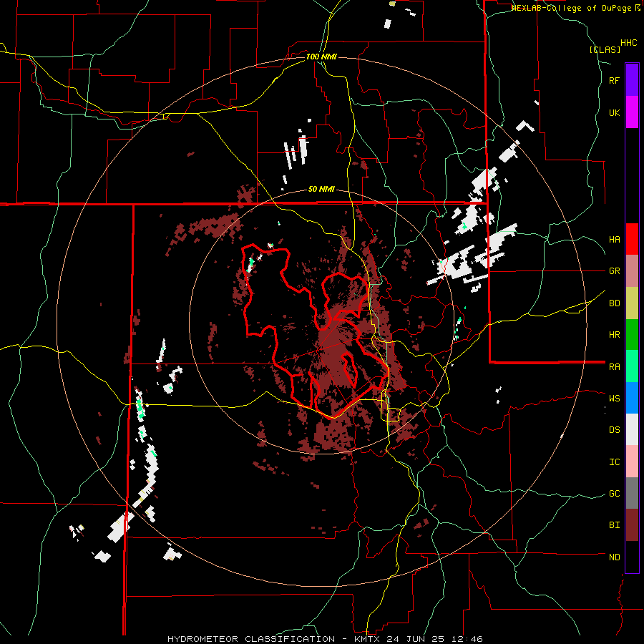Click the NEXLAB-College of DuPage text
This screenshot has height=644, width=644.
pos(572,8)
